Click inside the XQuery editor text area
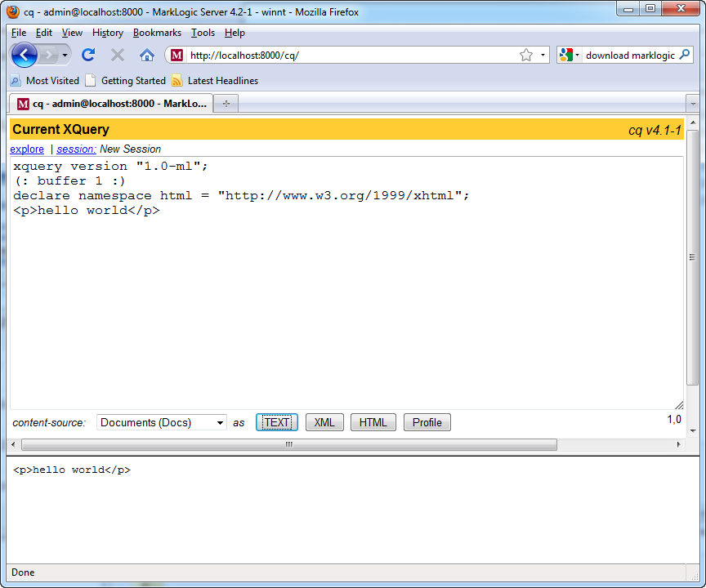This screenshot has height=588, width=706. pos(343,310)
